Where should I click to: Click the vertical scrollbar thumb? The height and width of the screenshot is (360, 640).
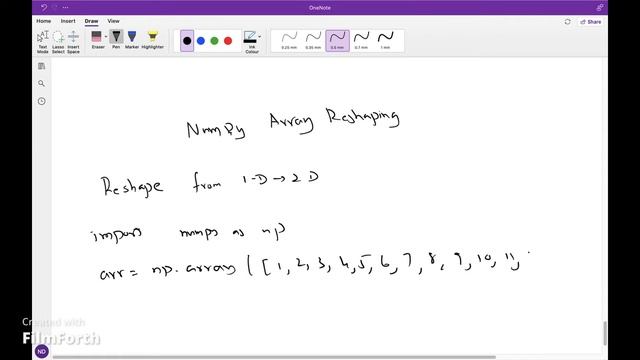(x=605, y=333)
